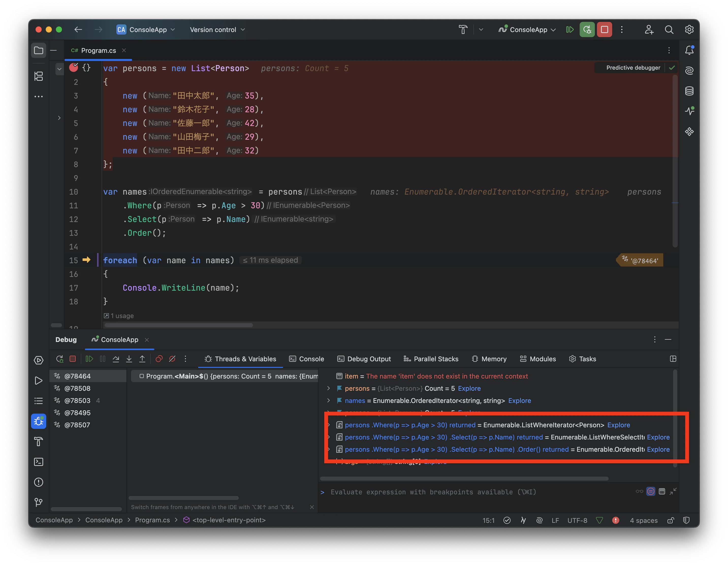Click Resume Program in debug toolbar
The height and width of the screenshot is (565, 728).
pos(89,359)
